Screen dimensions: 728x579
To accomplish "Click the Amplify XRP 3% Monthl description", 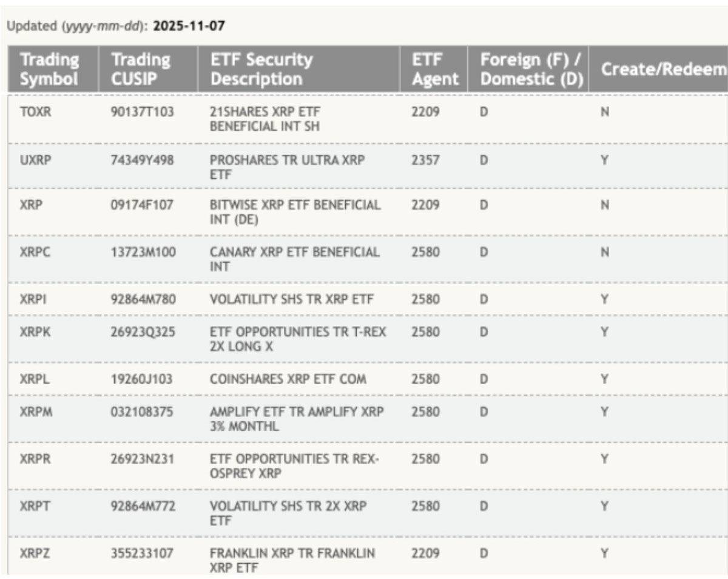I will coord(297,419).
